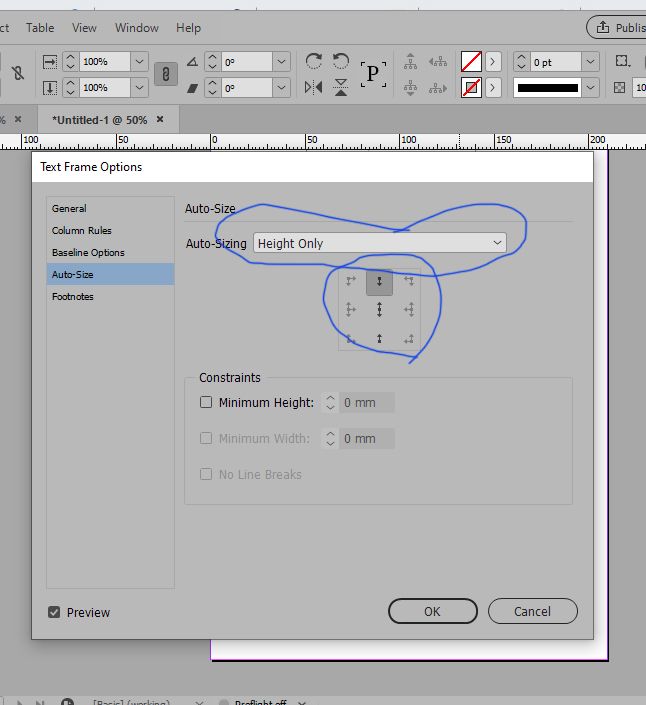Click the Select Content icon
The image size is (646, 705).
[x=410, y=88]
